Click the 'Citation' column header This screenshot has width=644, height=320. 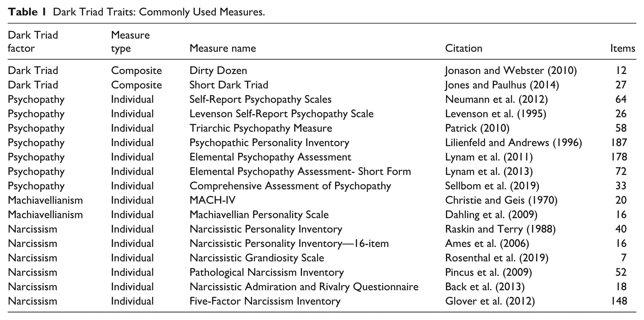coord(464,48)
